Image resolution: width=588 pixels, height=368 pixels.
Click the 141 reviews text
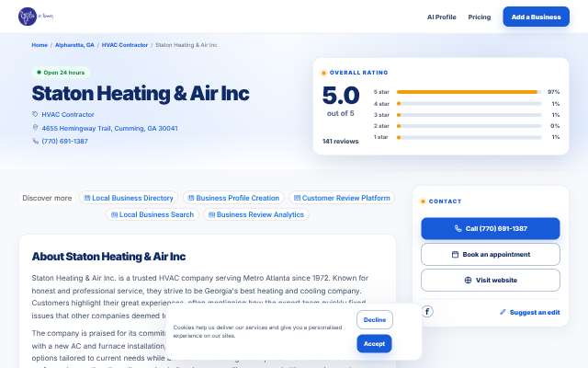pos(341,141)
